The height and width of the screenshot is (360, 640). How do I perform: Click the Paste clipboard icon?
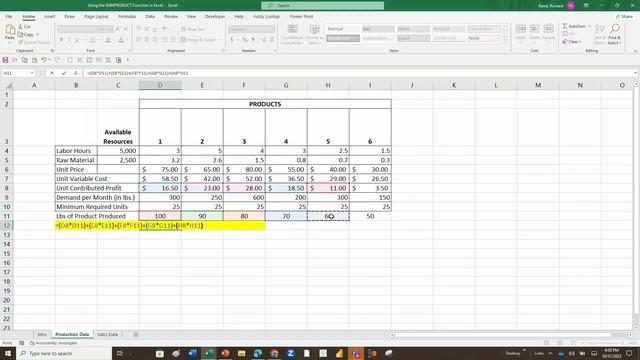click(x=10, y=29)
